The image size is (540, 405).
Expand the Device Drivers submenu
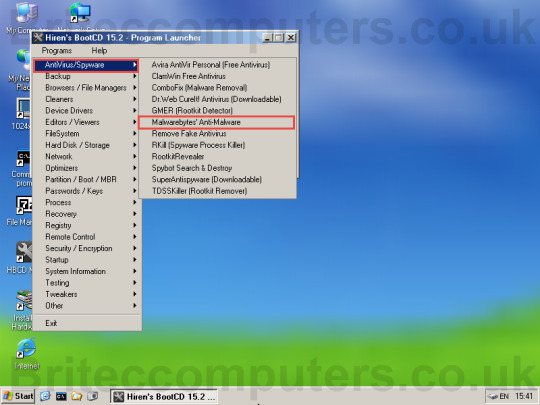point(86,111)
